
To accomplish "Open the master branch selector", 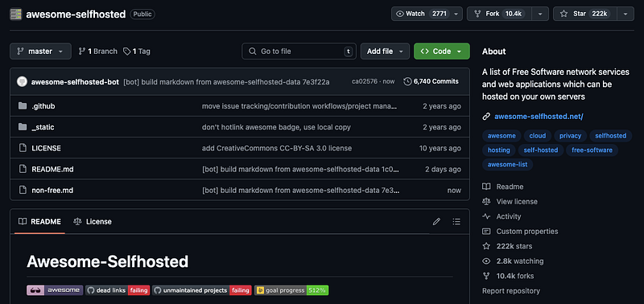I will [x=40, y=51].
